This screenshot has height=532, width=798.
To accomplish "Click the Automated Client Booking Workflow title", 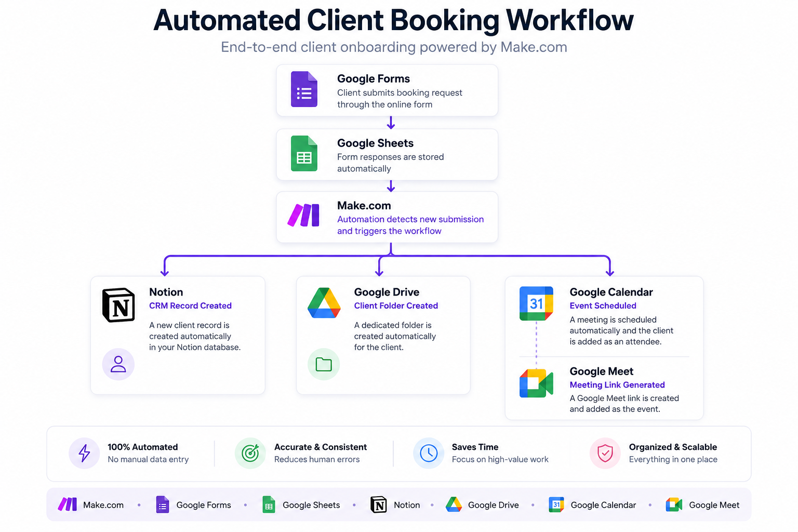I will (393, 20).
